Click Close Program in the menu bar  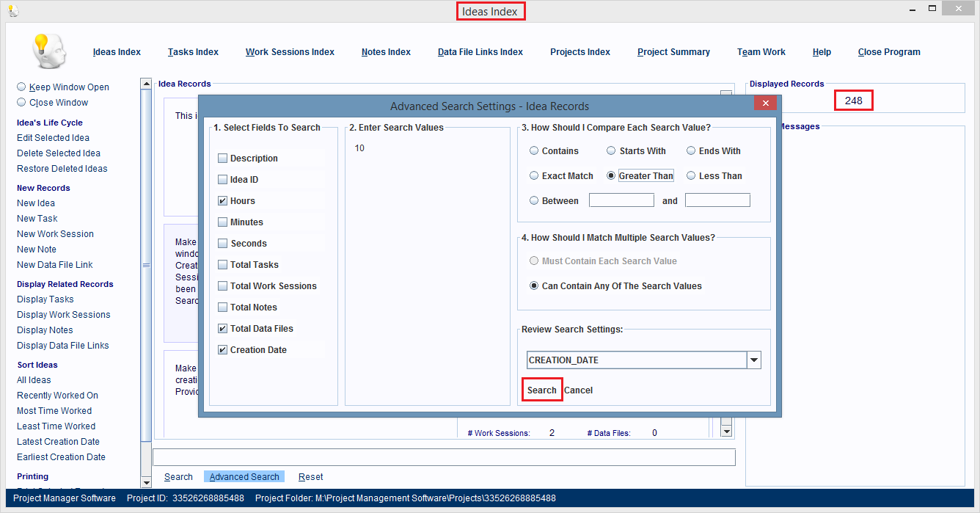click(889, 52)
